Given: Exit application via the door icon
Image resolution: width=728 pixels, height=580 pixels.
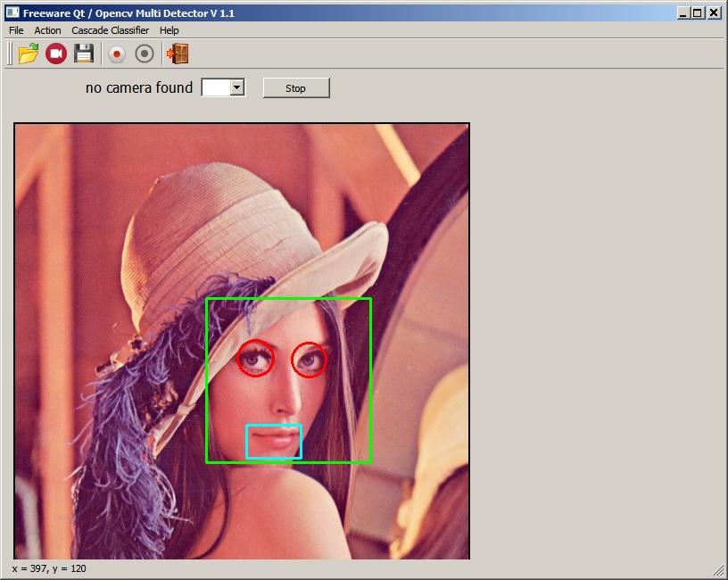Looking at the screenshot, I should (x=178, y=54).
